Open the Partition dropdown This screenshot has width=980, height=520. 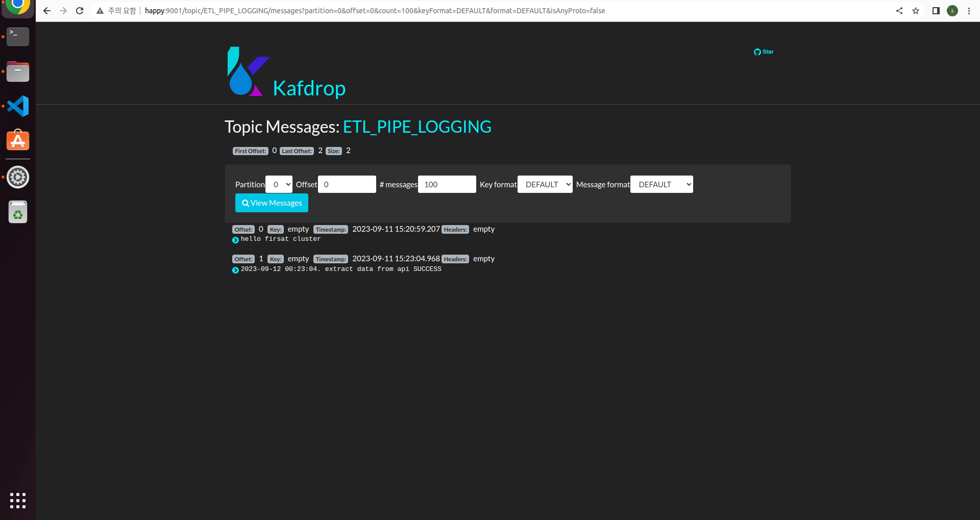coord(279,184)
